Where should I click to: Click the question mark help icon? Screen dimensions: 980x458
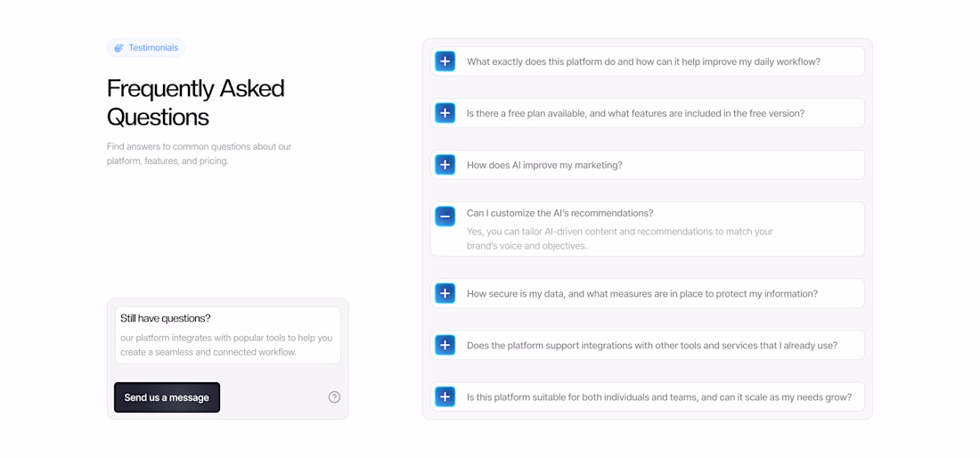(334, 397)
